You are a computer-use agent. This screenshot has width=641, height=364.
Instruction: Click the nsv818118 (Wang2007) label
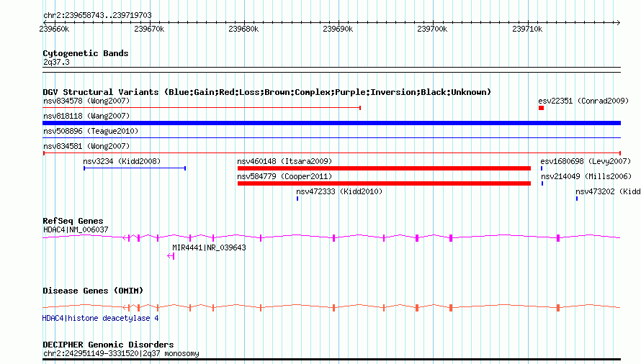86,116
